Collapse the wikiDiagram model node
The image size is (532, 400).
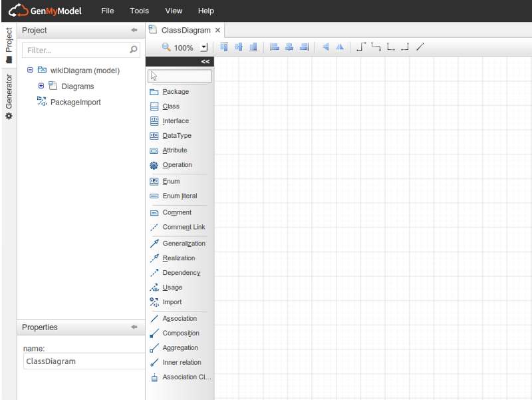(x=30, y=70)
